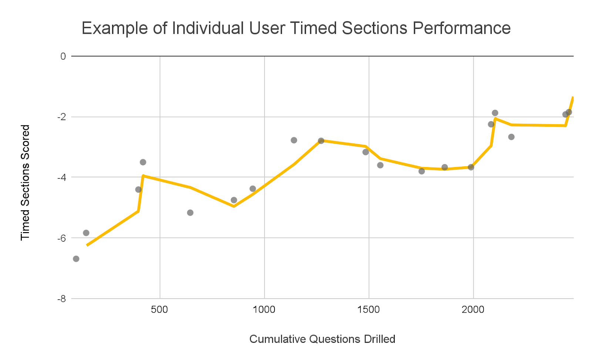This screenshot has height=364, width=592.
Task: Click the x-axis tick label 500
Action: (x=159, y=309)
